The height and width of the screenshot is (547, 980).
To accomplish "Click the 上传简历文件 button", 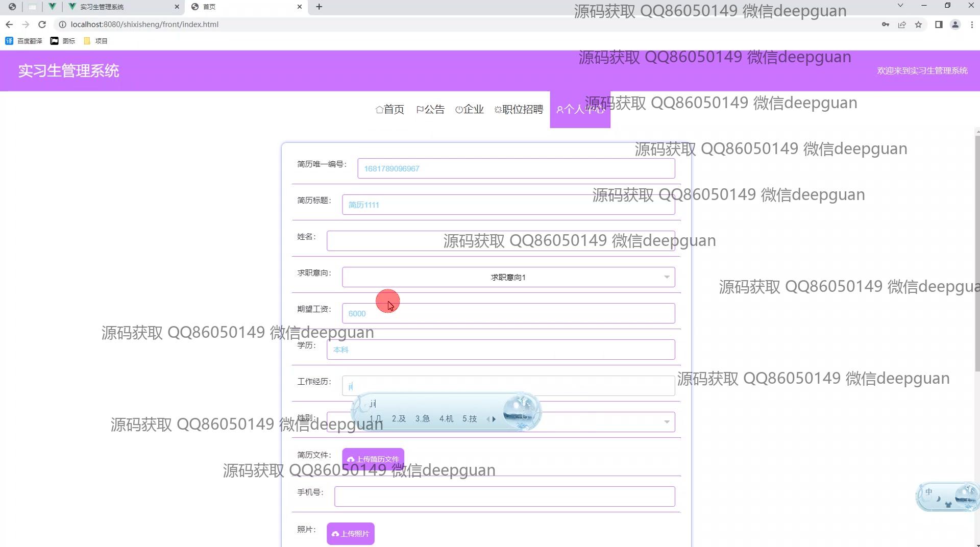I will tap(373, 459).
